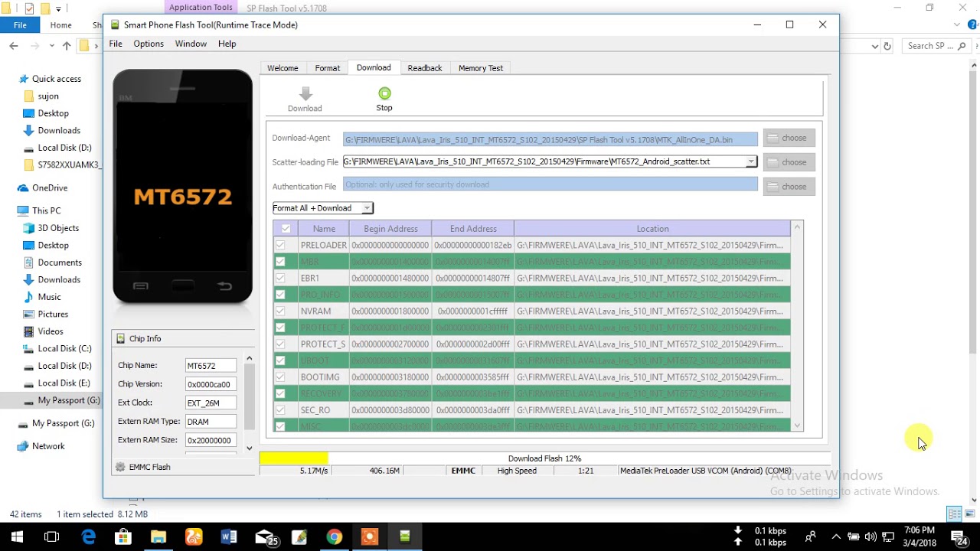Expand Explorer address bar history dropdown
This screenshot has height=551, width=980.
coord(875,46)
